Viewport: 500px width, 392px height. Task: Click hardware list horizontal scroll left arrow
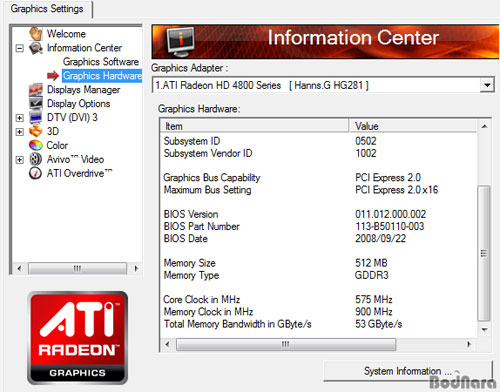pos(167,344)
